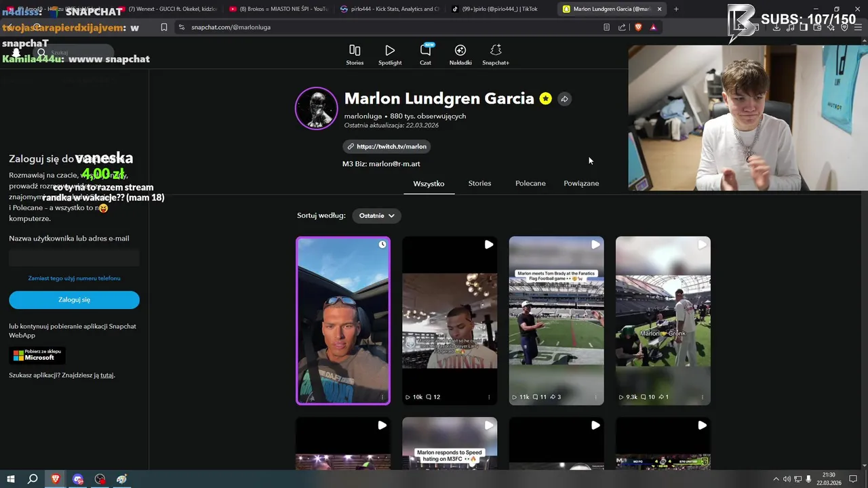Switch to the pirlo TikTok tab
The width and height of the screenshot is (868, 488).
click(x=500, y=9)
